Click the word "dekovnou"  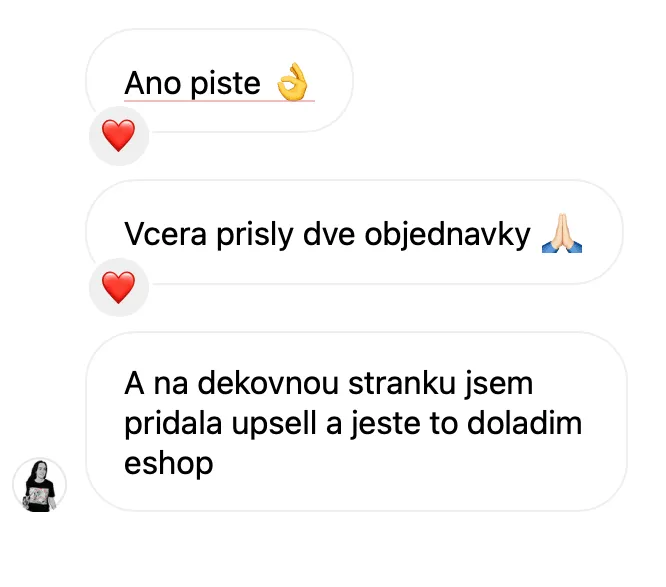(268, 384)
